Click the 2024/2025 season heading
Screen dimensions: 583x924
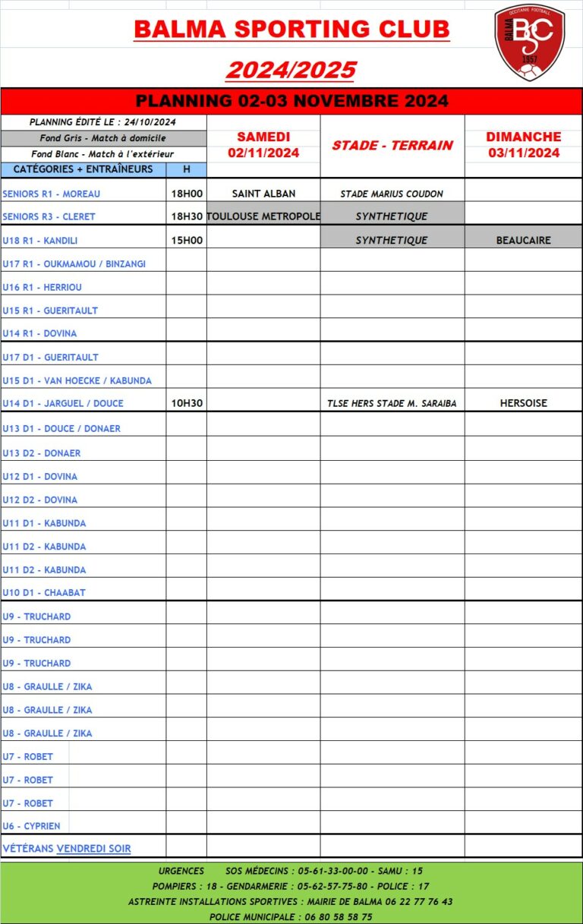(x=291, y=70)
